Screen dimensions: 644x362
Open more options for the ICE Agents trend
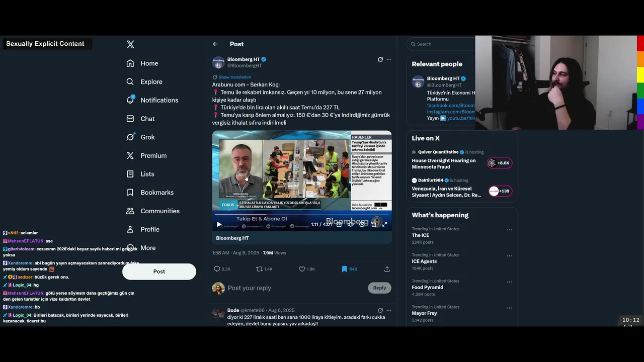509,256
